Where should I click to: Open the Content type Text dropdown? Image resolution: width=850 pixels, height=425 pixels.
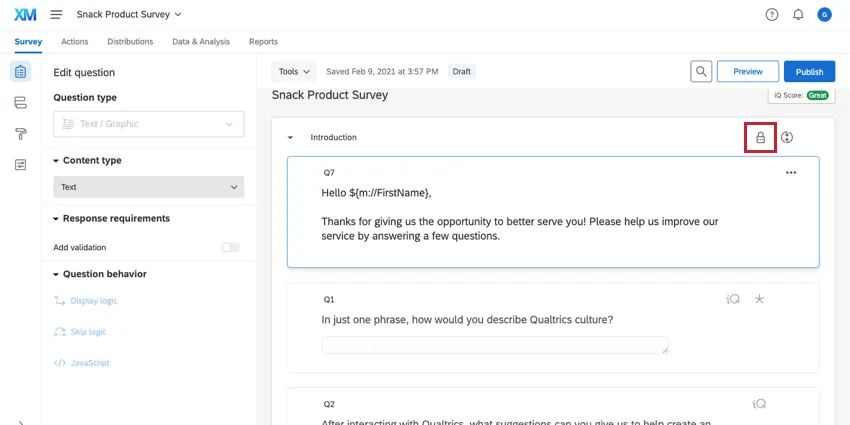pyautogui.click(x=148, y=187)
